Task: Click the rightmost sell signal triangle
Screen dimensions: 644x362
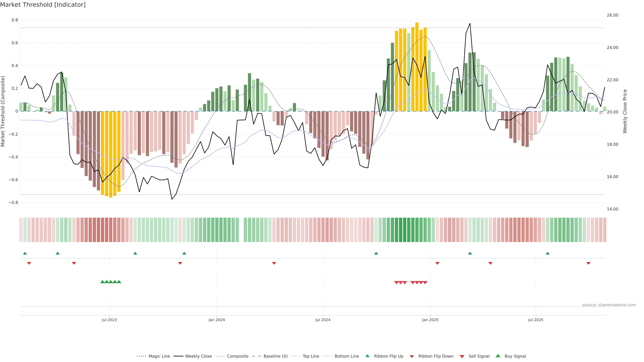Action: (x=425, y=283)
